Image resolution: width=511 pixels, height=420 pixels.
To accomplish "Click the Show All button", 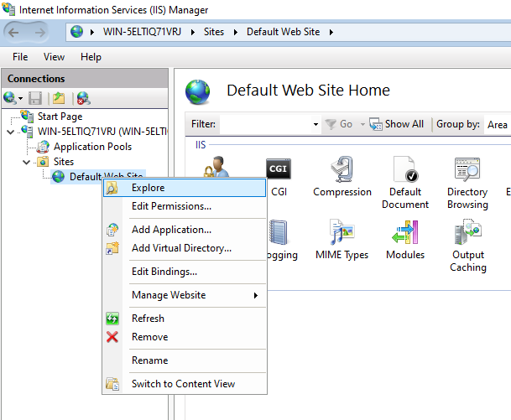I will pyautogui.click(x=397, y=124).
